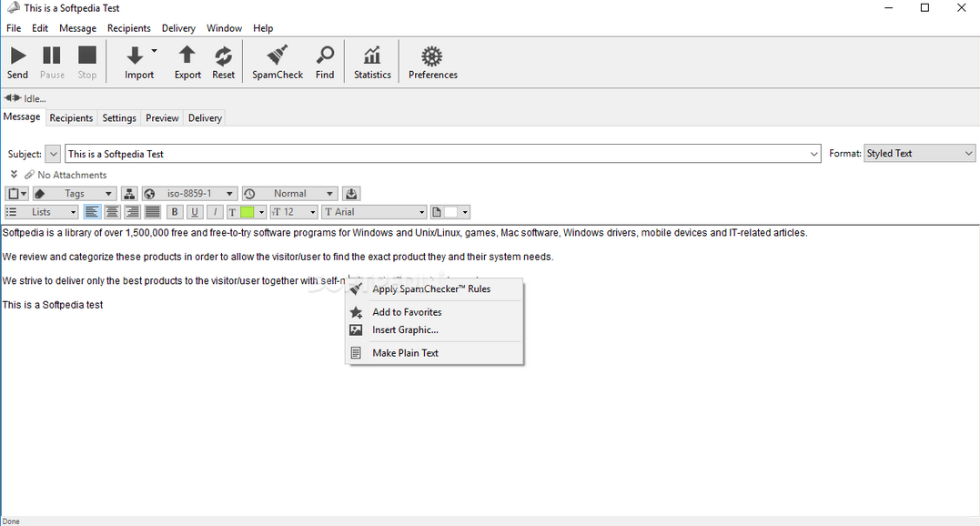Click the paperclip attachments icon
Screen dimensions: 980x526
coord(29,175)
